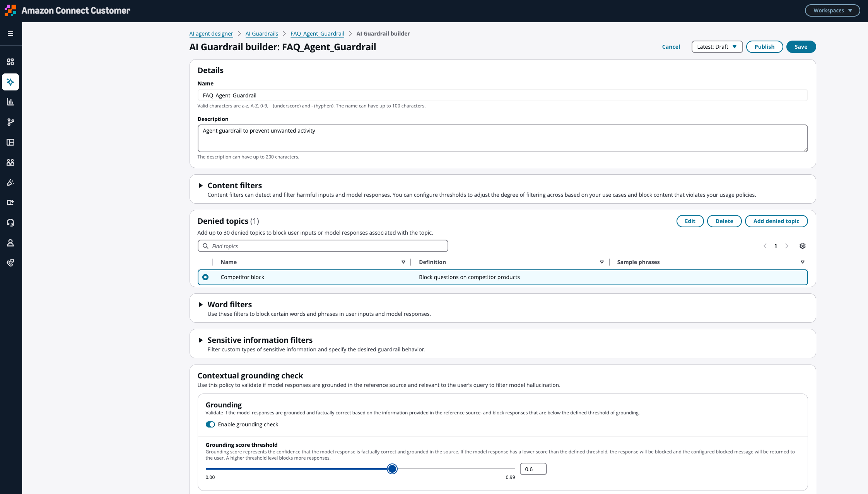Click the 'Competitor block' name cell

[x=242, y=277]
